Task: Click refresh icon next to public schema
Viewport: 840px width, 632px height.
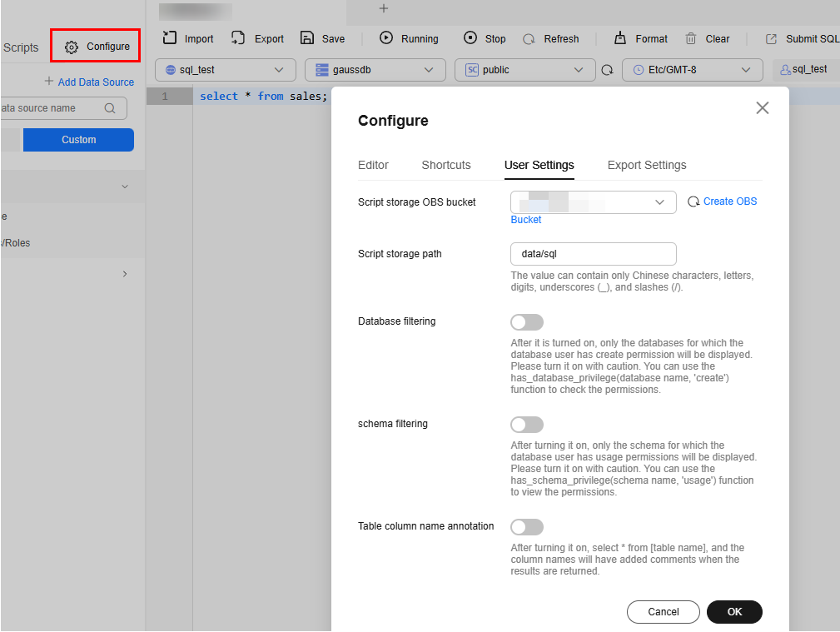Action: (x=607, y=70)
